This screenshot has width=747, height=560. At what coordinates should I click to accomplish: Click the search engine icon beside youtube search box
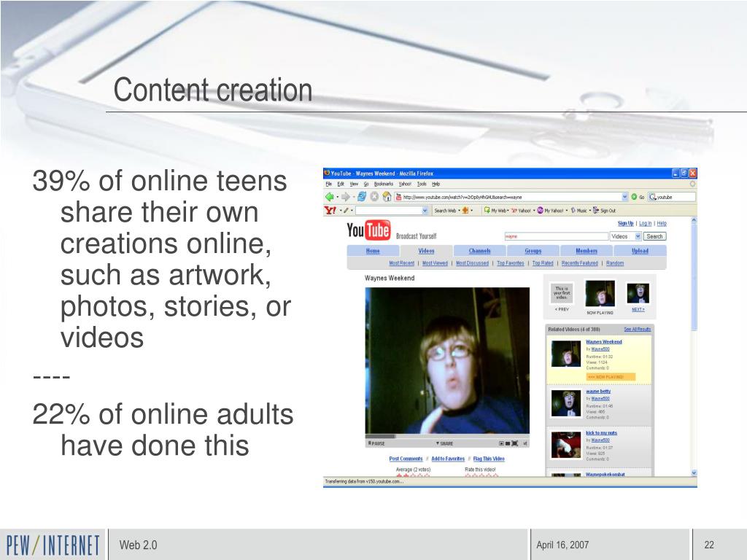point(653,197)
